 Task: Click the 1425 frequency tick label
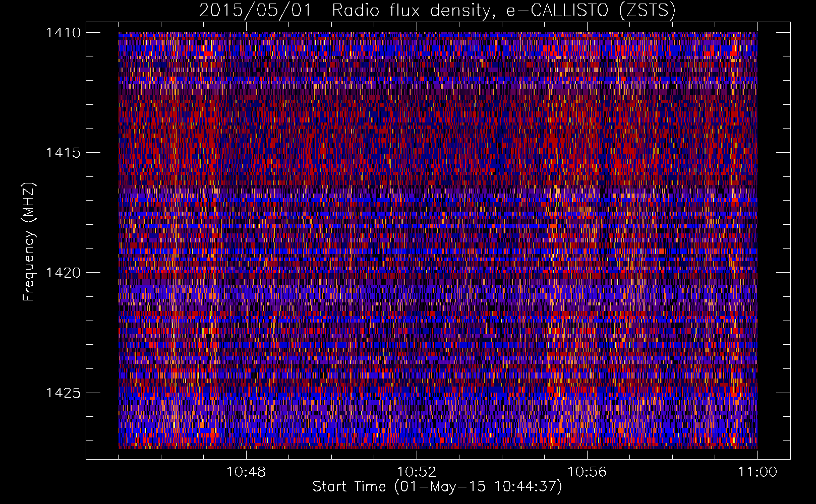[x=64, y=393]
